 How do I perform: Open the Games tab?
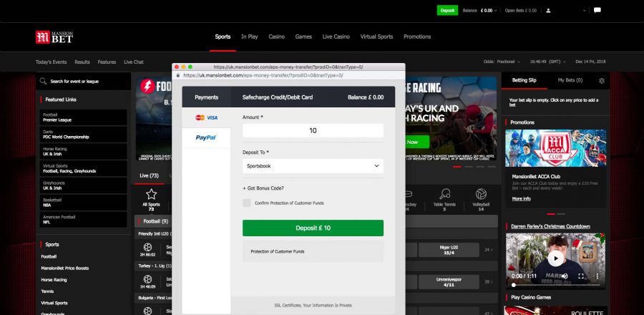(303, 37)
